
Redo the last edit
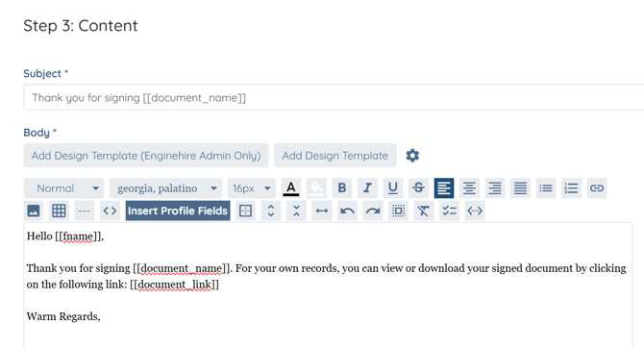373,211
